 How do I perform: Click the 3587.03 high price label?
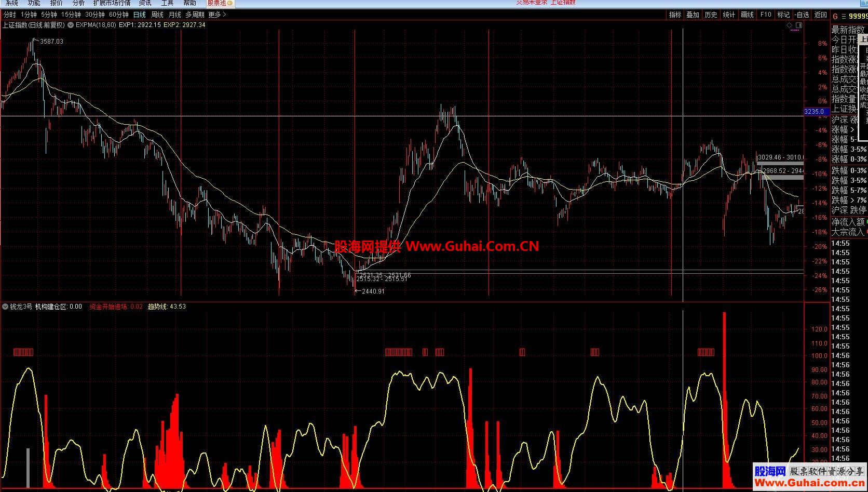[51, 42]
